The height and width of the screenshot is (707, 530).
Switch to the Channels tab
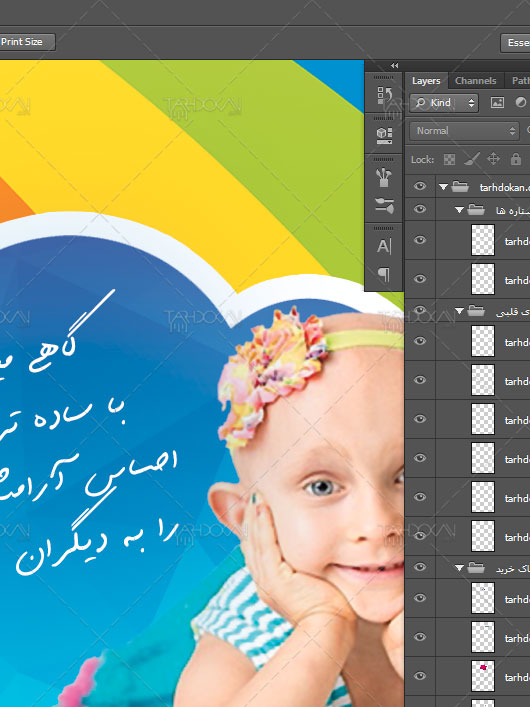pyautogui.click(x=475, y=81)
